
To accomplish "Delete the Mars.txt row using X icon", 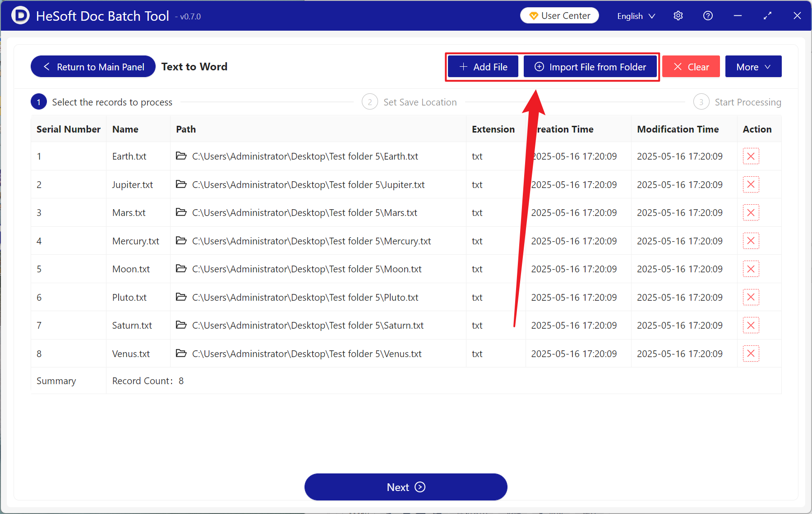I will coord(751,213).
